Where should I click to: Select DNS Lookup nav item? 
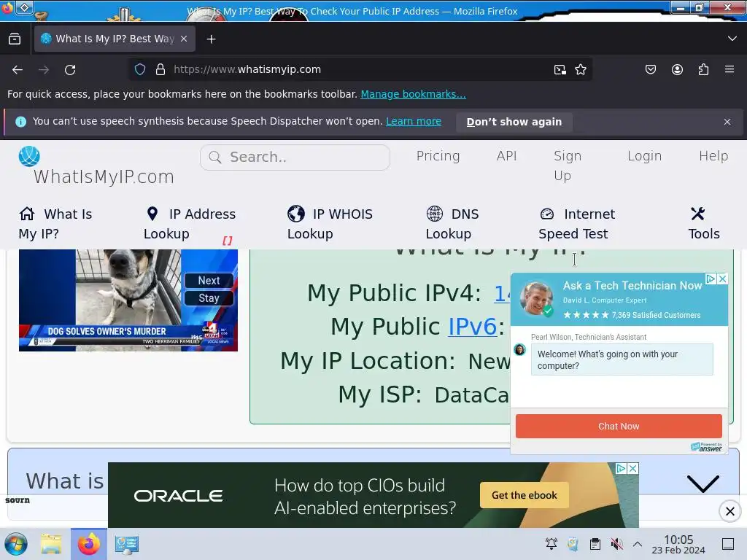452,224
